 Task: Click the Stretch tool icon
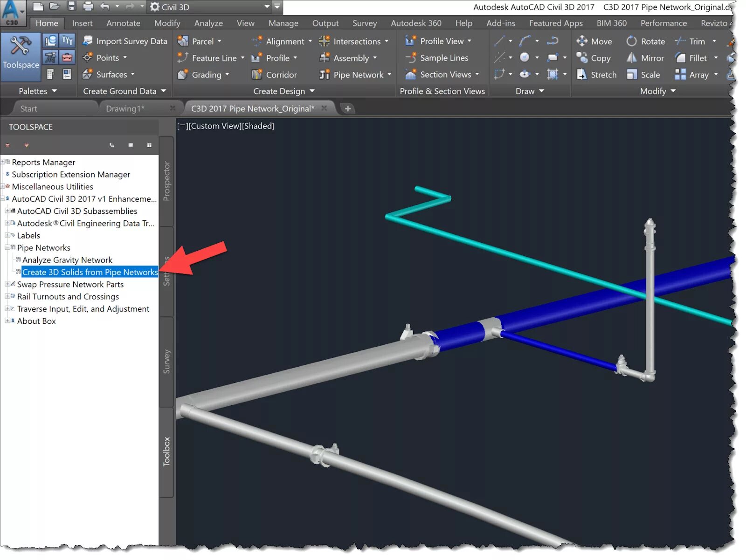[581, 75]
